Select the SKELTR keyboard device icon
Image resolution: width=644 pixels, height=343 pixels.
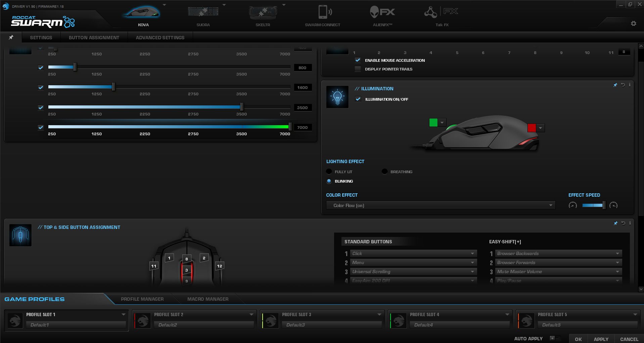[x=263, y=13]
